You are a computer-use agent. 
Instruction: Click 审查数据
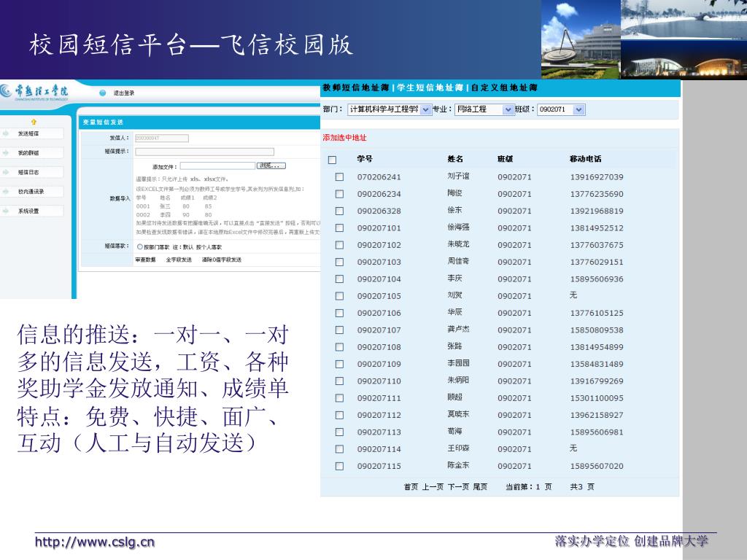[x=145, y=260]
